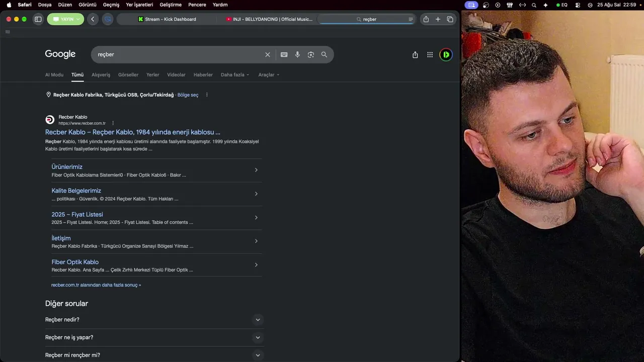Select the Görseller search tab

click(x=128, y=75)
